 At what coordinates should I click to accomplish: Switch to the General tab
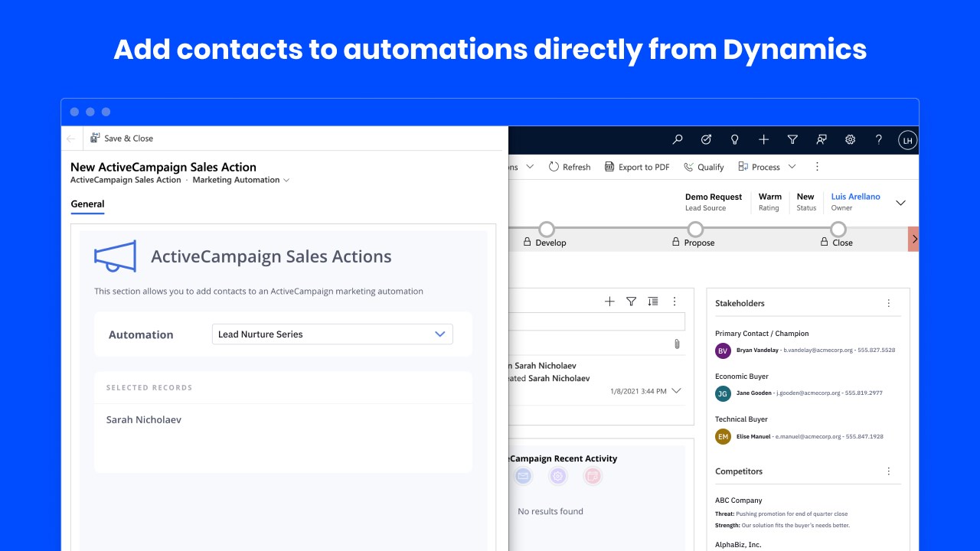coord(87,204)
